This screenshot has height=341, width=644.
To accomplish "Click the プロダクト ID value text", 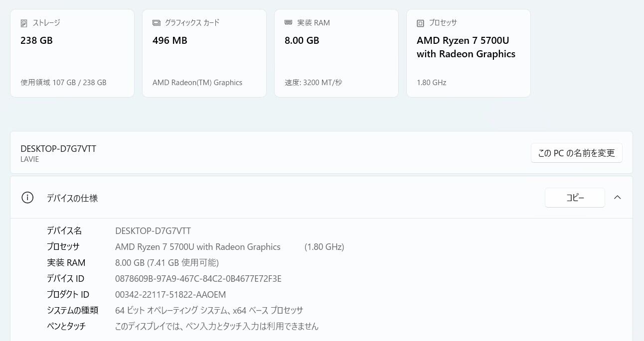I will click(x=170, y=295).
